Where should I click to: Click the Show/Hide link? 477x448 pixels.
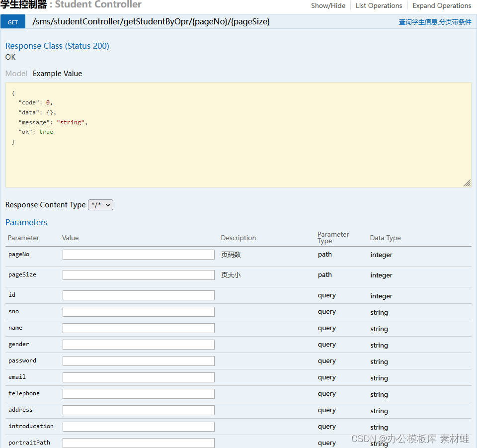328,6
